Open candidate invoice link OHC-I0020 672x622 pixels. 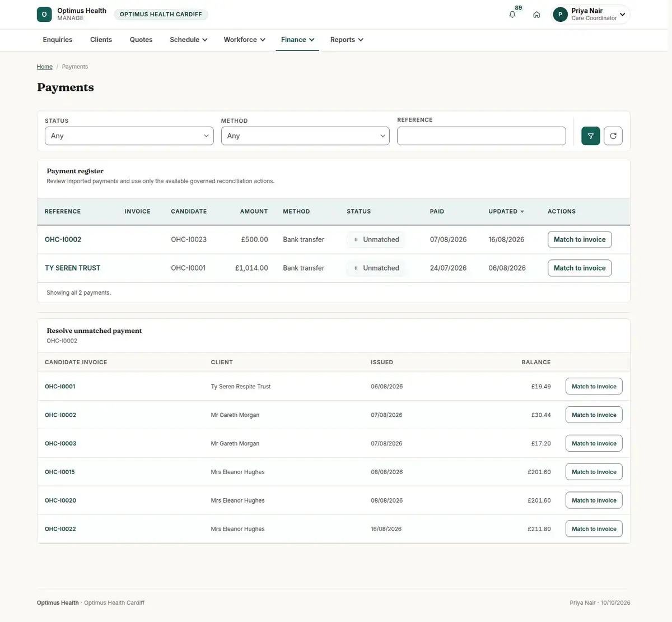click(60, 501)
